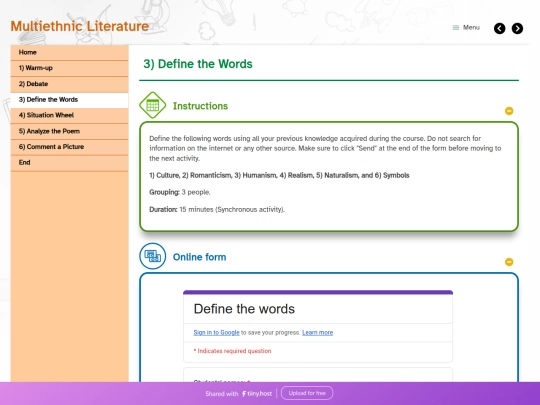The width and height of the screenshot is (540, 405).
Task: Open 2) Debate page
Action: [x=69, y=84]
